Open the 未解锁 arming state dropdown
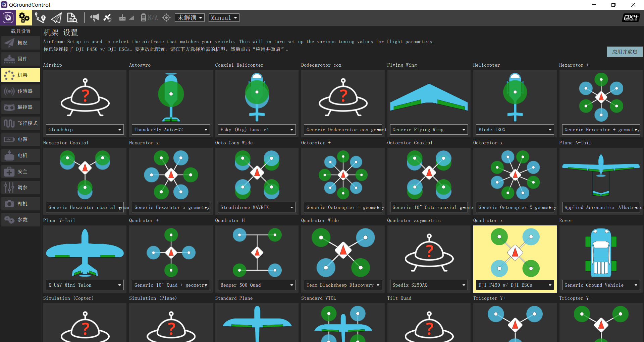The image size is (644, 342). pos(190,18)
